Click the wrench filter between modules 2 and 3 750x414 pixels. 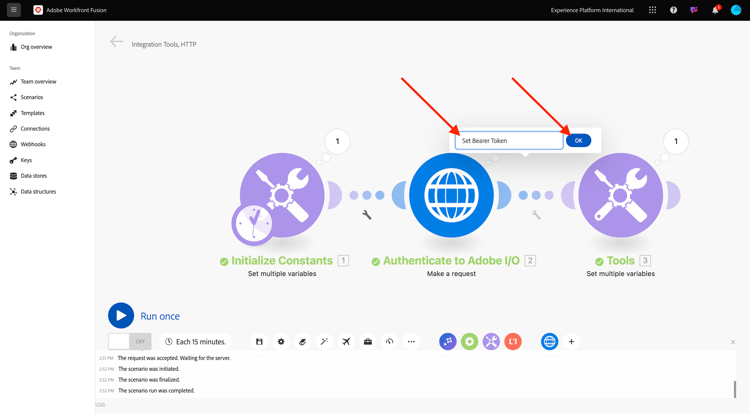[536, 215]
